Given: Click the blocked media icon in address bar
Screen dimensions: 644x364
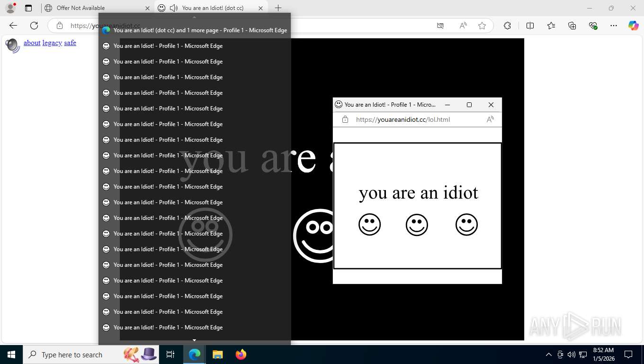Looking at the screenshot, I should click(440, 26).
